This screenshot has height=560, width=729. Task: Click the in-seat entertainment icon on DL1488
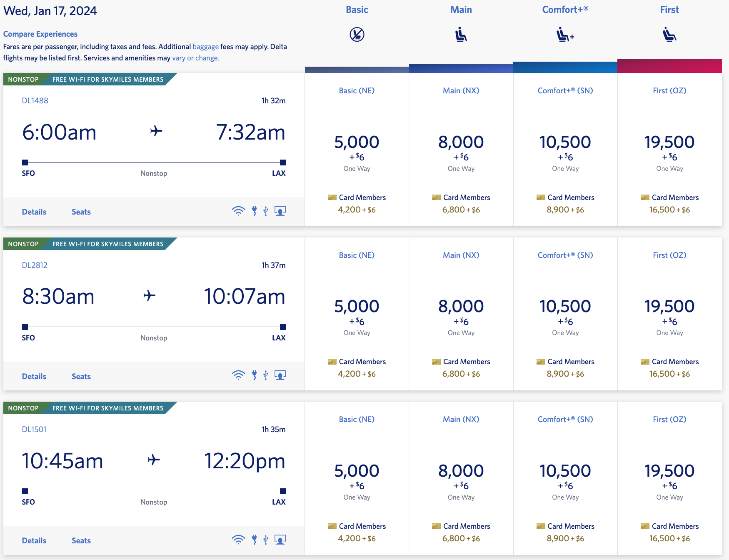point(280,211)
